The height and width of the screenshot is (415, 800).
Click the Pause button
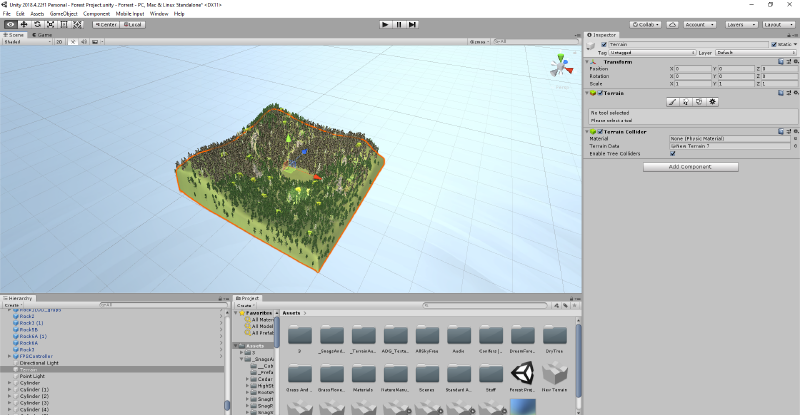(x=399, y=24)
